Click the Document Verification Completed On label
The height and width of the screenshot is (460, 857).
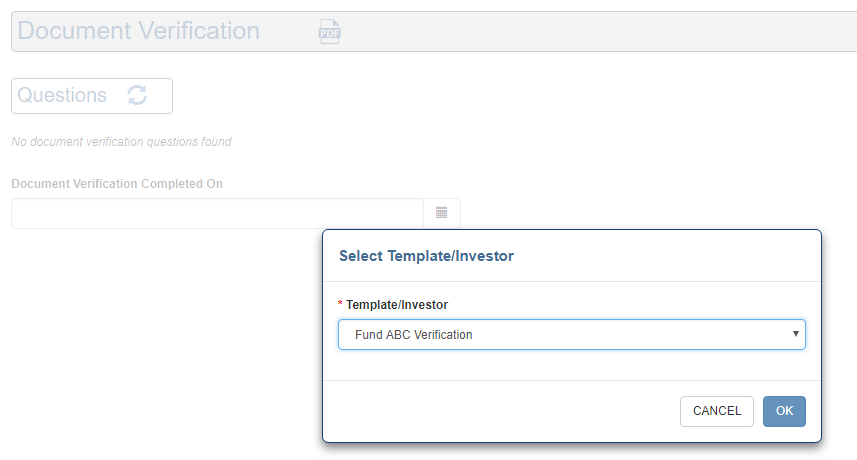tap(117, 184)
